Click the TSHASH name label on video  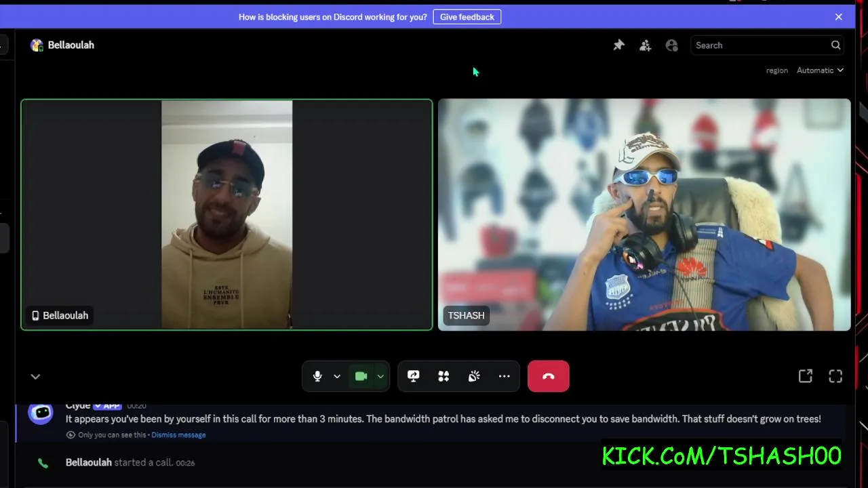(x=466, y=315)
